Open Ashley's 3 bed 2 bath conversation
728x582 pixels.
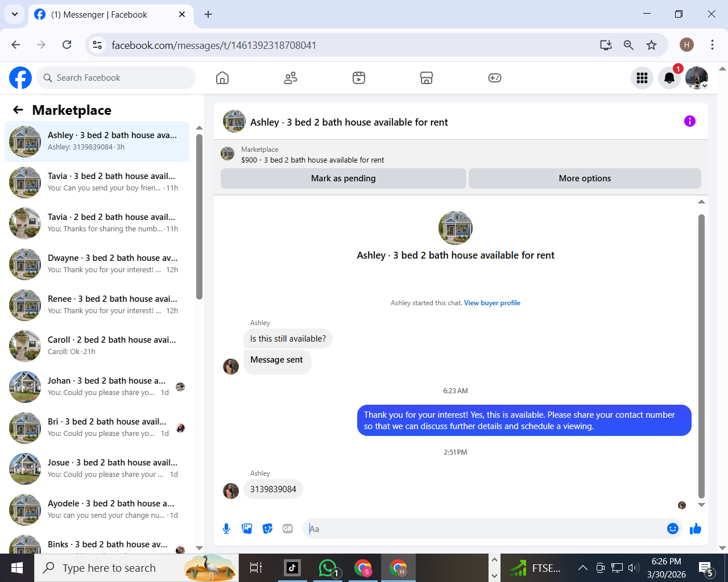pyautogui.click(x=97, y=141)
